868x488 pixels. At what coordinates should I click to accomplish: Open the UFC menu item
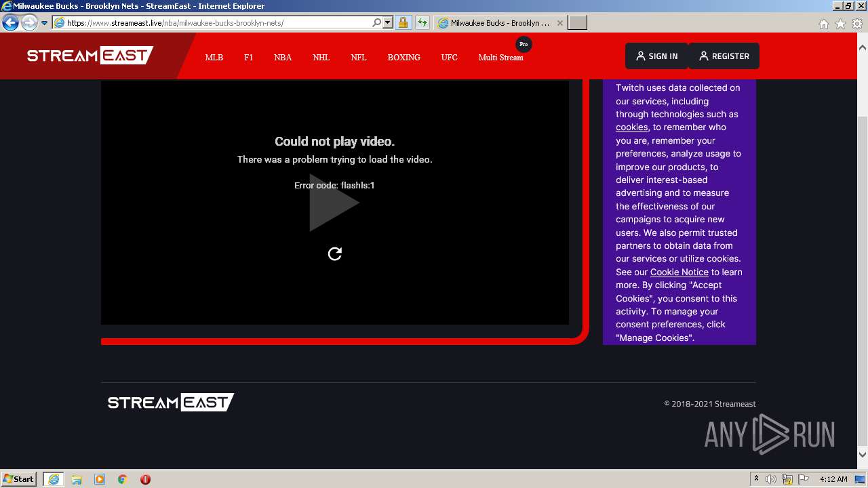click(x=449, y=58)
